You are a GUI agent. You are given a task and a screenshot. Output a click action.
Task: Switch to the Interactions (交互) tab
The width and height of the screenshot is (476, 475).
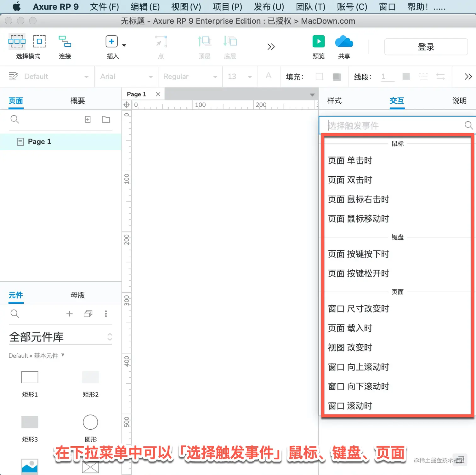[x=397, y=101]
